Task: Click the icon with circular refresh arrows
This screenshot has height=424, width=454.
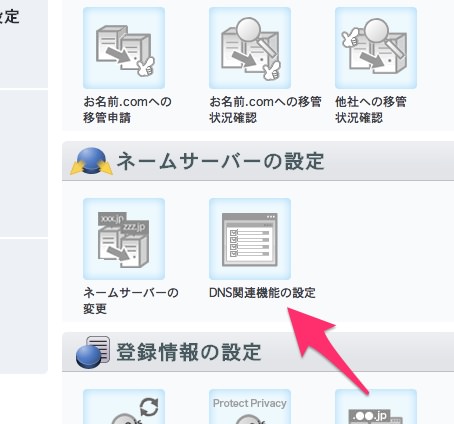Action: point(124,407)
